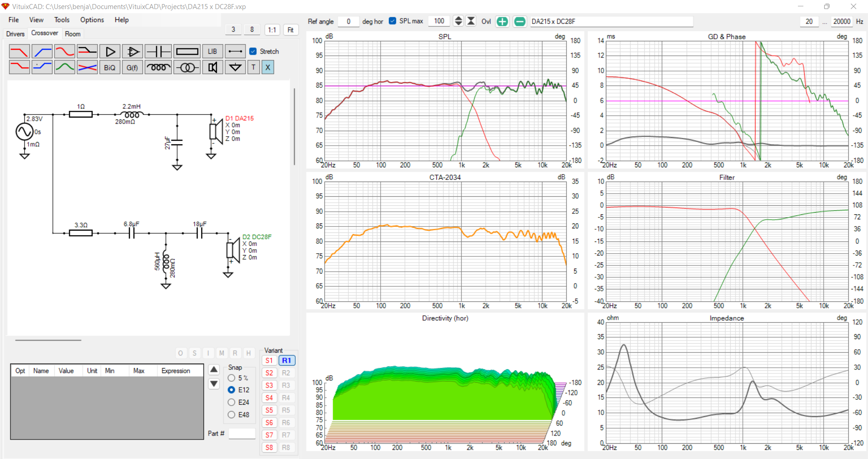Click the schematic horizontal scrollbar
The image size is (868, 459).
click(48, 340)
